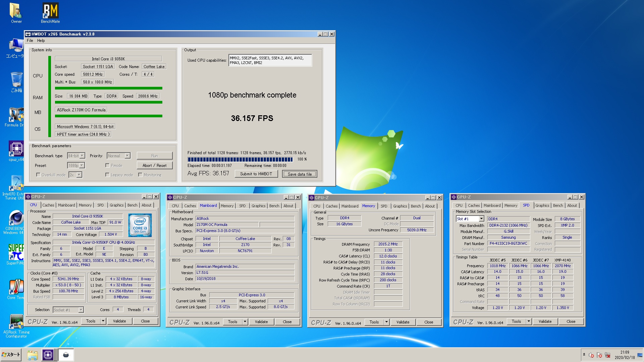Click the green RAM status bar
644x362 pixels.
click(109, 102)
